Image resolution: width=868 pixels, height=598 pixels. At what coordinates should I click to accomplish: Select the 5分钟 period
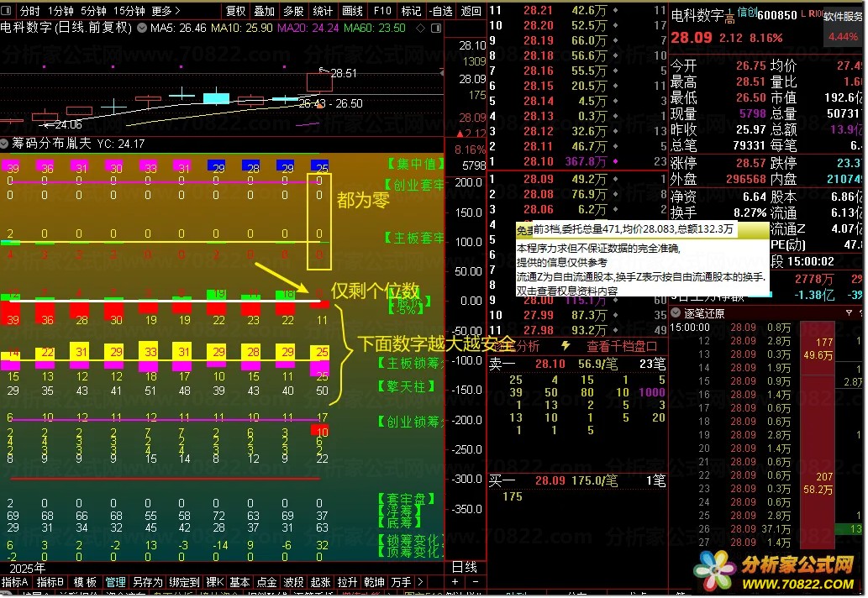click(x=93, y=11)
